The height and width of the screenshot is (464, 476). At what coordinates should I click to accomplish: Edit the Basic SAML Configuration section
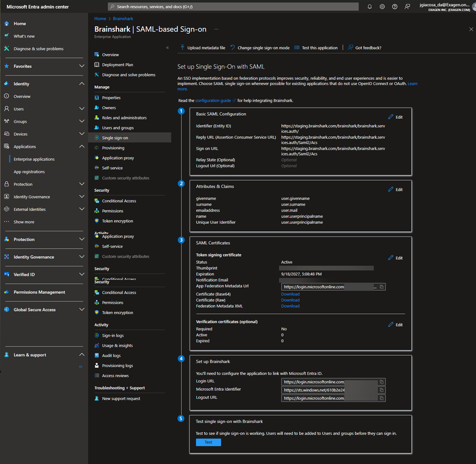point(395,117)
